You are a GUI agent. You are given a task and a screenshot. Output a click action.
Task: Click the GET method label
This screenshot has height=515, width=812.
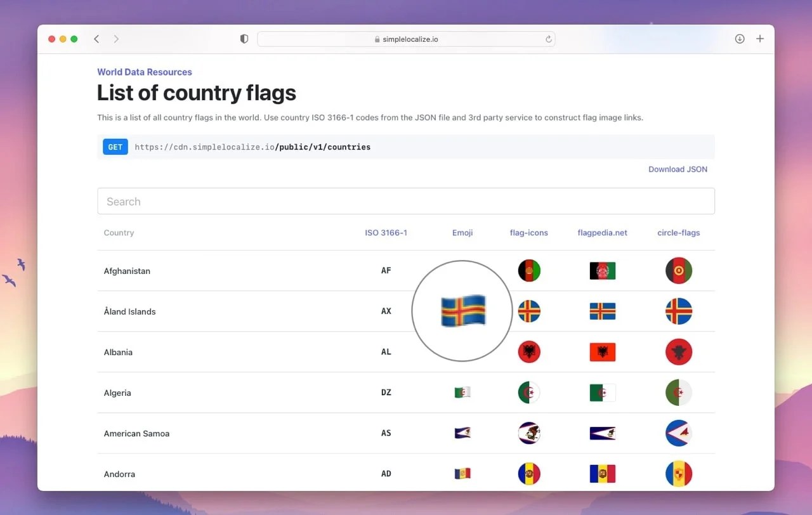pos(115,147)
